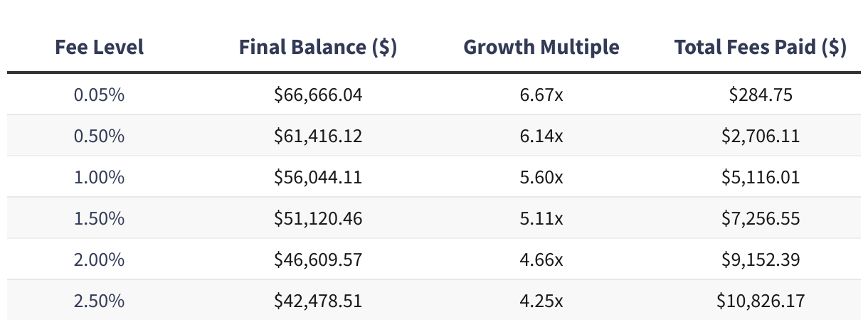Select the 1.00% fee level cell
The width and height of the screenshot is (868, 327).
[x=99, y=177]
